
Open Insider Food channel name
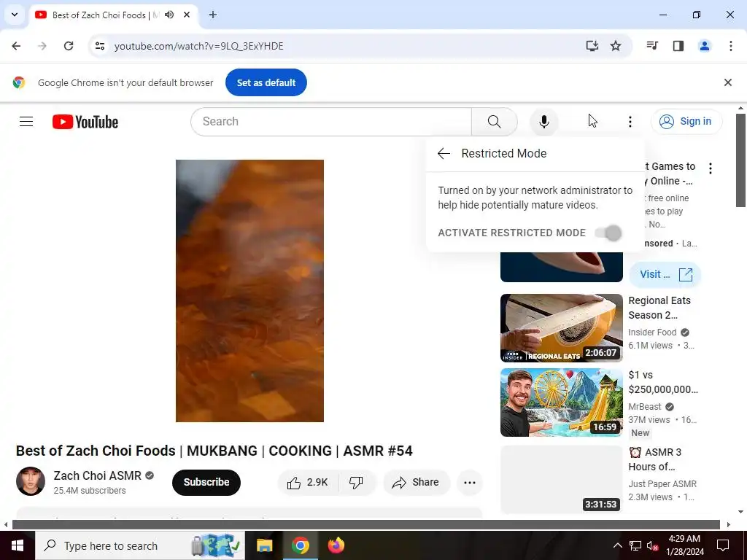(652, 332)
